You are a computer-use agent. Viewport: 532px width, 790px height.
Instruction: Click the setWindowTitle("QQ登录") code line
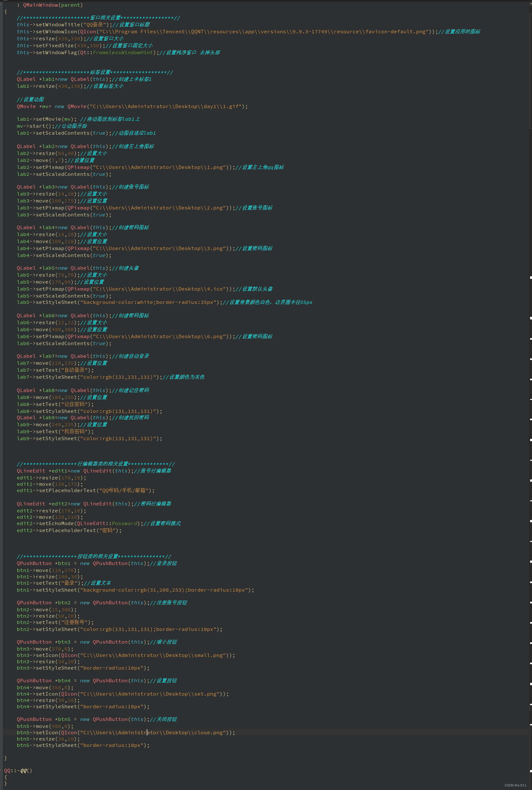(x=68, y=24)
